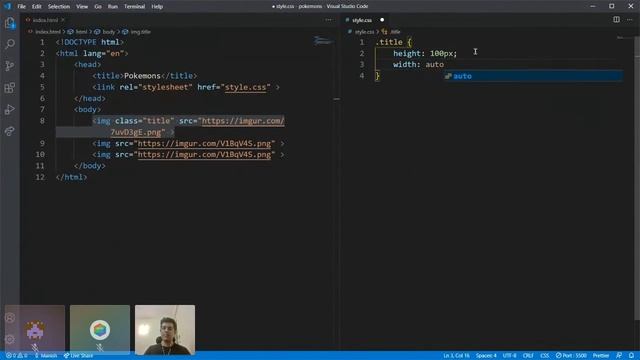Open the Go menu
The height and width of the screenshot is (360, 640).
98,7
